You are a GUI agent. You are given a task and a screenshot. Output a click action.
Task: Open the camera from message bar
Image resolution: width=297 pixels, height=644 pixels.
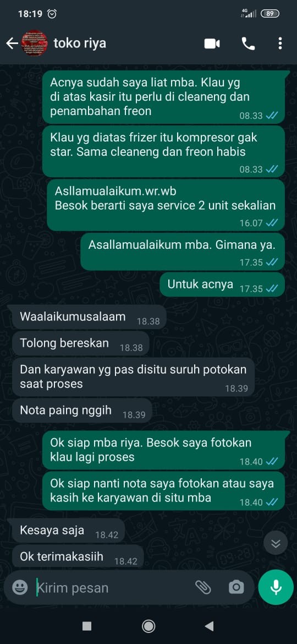(236, 587)
